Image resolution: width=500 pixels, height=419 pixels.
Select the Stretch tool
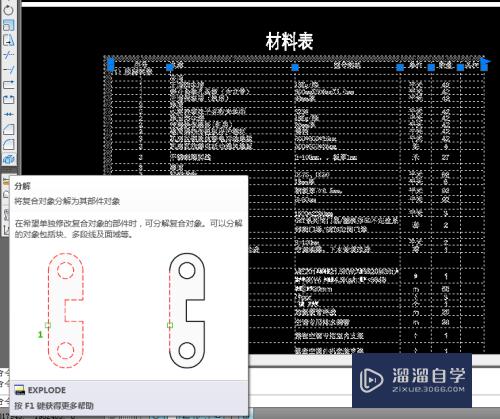click(x=8, y=40)
